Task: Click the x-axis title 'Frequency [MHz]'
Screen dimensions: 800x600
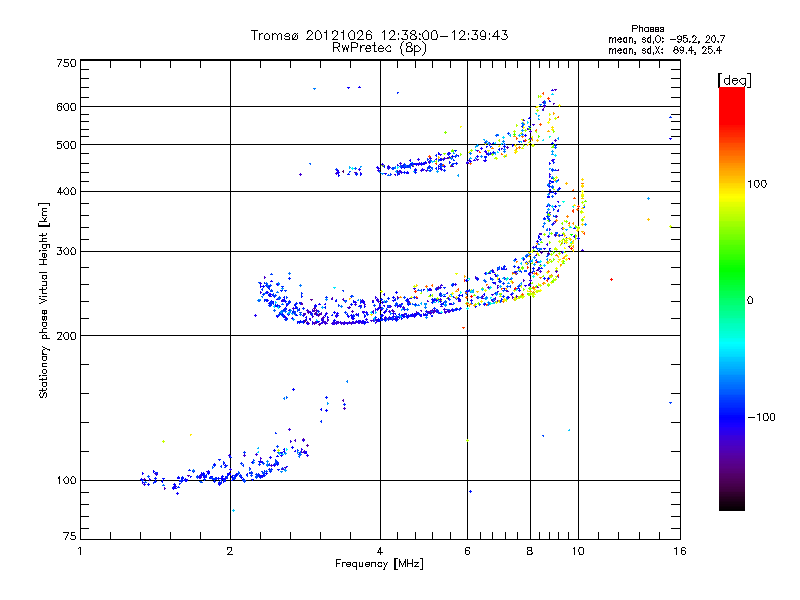Action: tap(379, 564)
